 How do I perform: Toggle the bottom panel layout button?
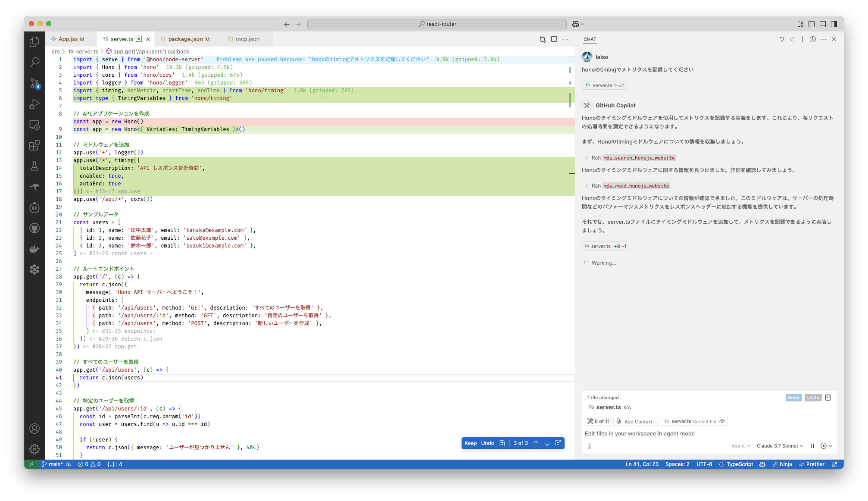(x=823, y=24)
